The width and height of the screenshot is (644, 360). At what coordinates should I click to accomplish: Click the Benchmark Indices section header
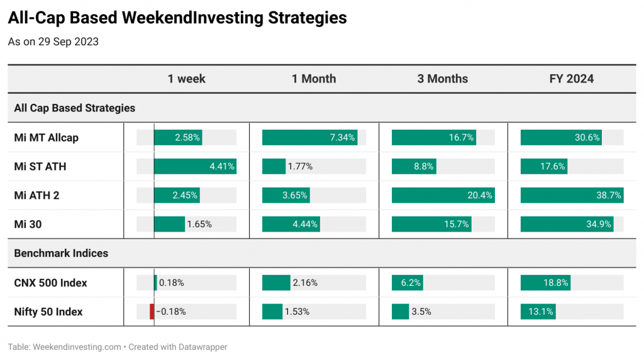pos(61,253)
